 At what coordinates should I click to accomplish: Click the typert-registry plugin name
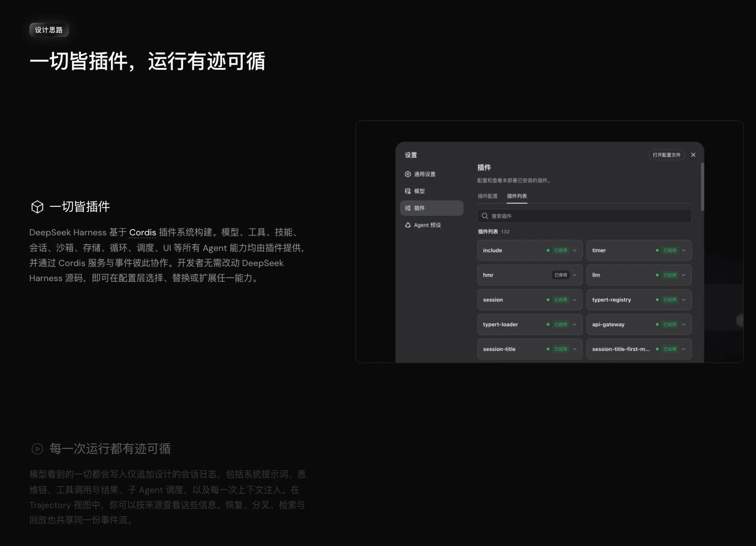(611, 300)
